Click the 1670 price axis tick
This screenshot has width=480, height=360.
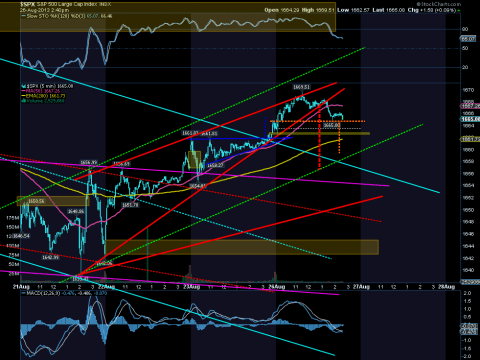pos(468,90)
